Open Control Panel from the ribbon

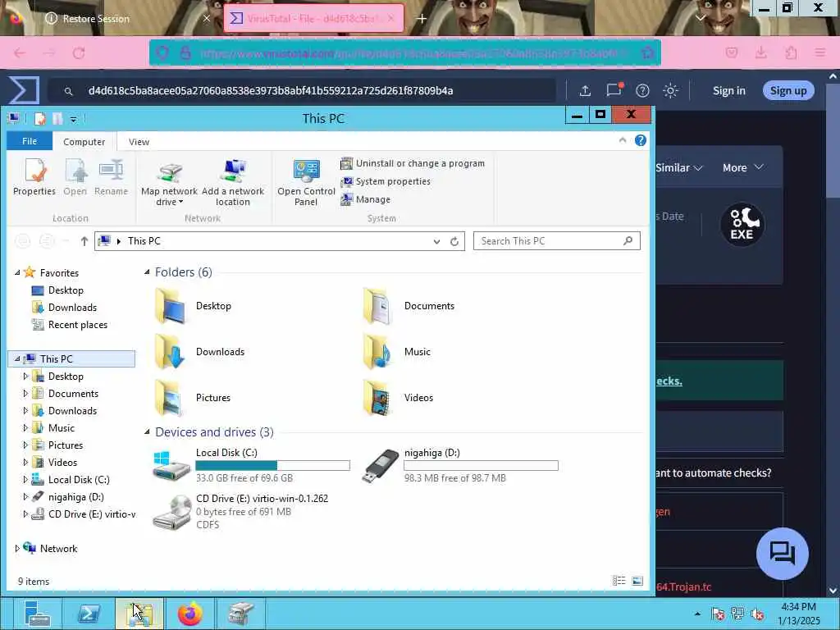306,183
